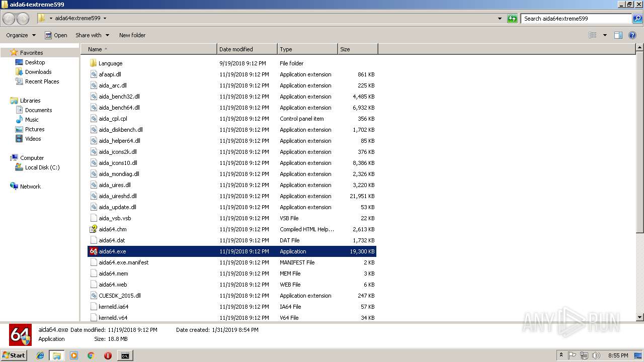Click the Change your view icon
The width and height of the screenshot is (644, 362).
click(593, 35)
